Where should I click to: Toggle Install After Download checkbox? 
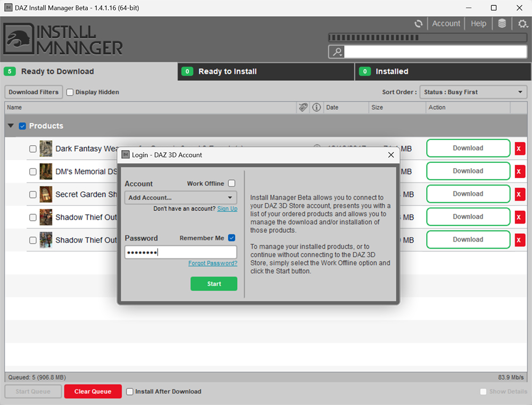(x=130, y=392)
